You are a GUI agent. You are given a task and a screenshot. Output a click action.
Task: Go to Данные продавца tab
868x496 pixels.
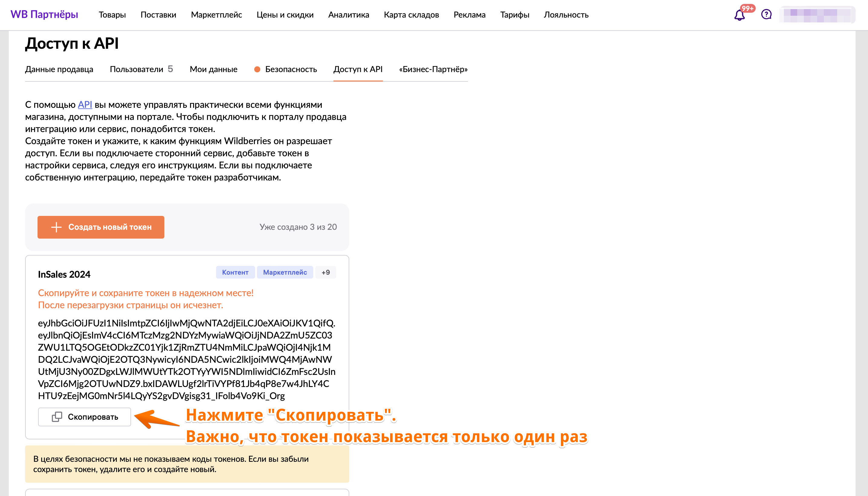[x=59, y=69]
